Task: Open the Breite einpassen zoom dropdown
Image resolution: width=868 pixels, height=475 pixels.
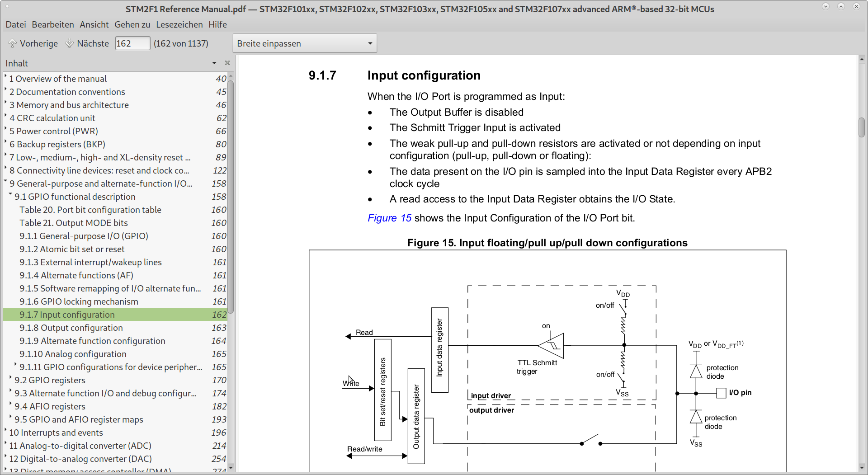Action: point(305,43)
